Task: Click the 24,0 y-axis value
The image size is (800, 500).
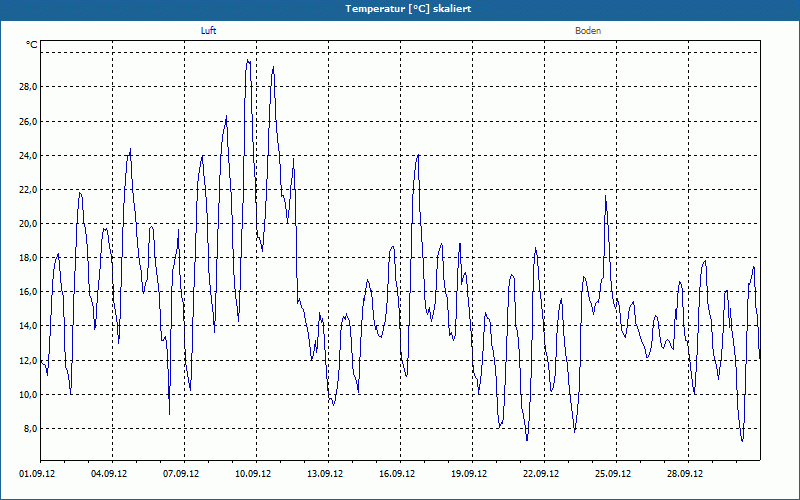Action: [28, 156]
